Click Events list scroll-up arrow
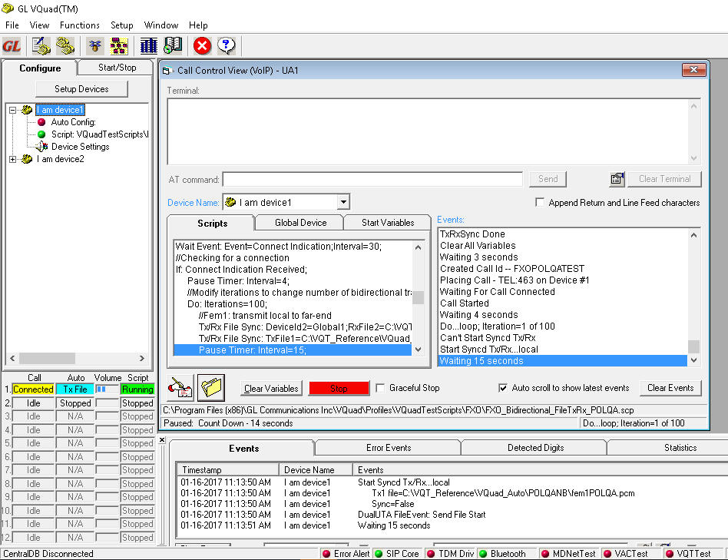 [693, 235]
